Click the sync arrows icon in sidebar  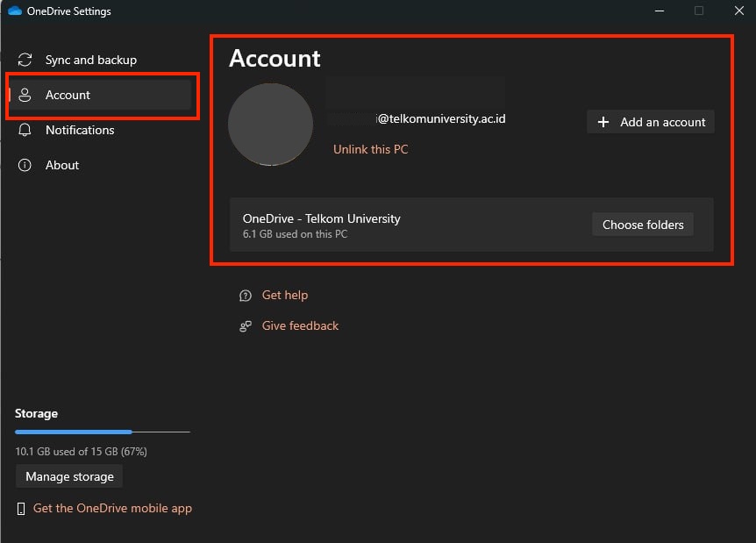tap(25, 60)
